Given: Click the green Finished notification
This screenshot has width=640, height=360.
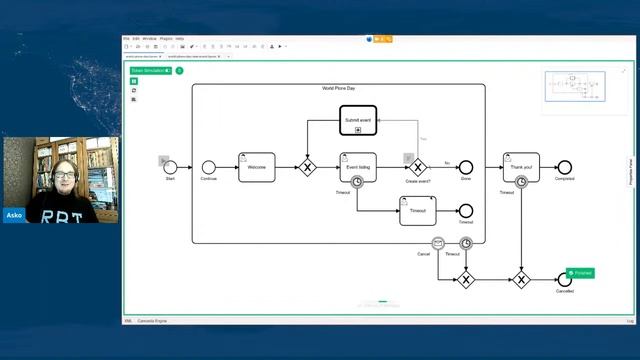Looking at the screenshot, I should point(580,273).
